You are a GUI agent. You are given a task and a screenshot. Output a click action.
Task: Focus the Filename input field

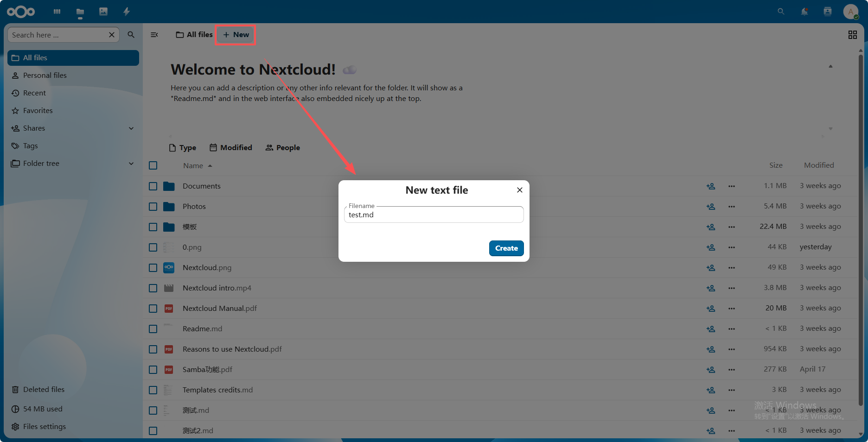pos(434,215)
